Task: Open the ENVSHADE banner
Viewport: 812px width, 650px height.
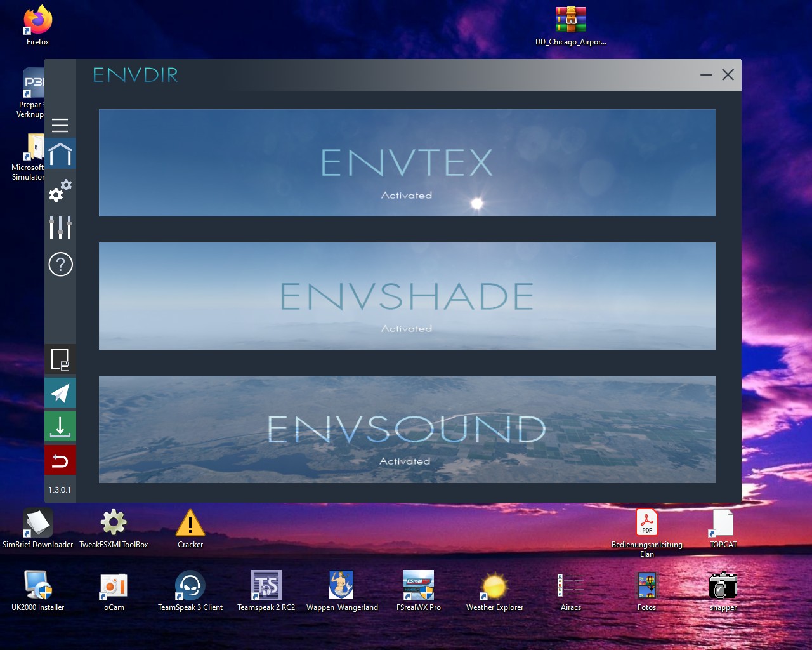Action: [x=407, y=296]
